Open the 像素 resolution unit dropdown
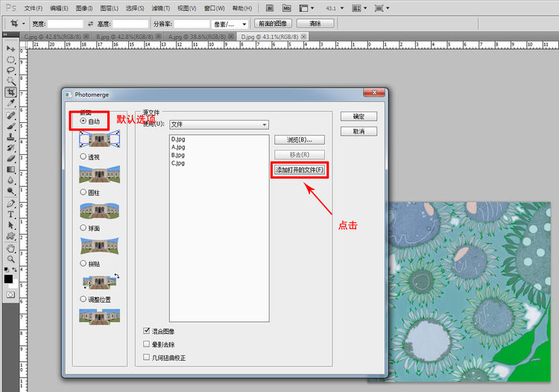Screen dimensions: 559x392 230,24
